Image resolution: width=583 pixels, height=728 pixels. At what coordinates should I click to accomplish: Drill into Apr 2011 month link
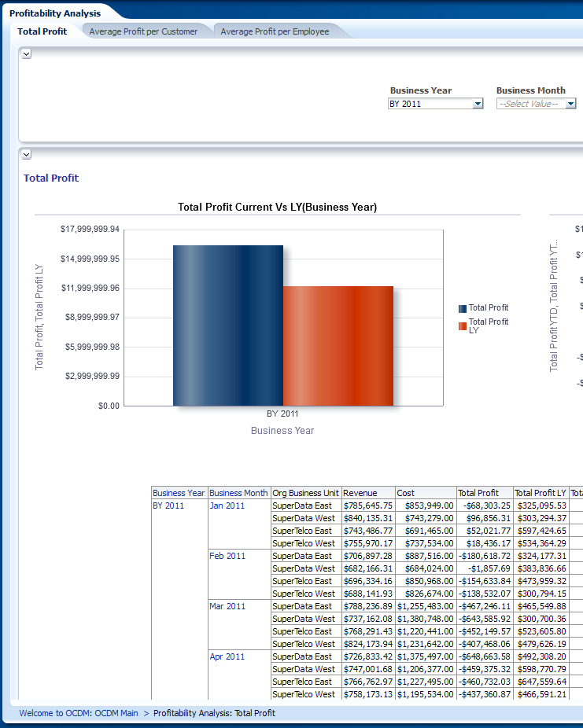[x=227, y=656]
